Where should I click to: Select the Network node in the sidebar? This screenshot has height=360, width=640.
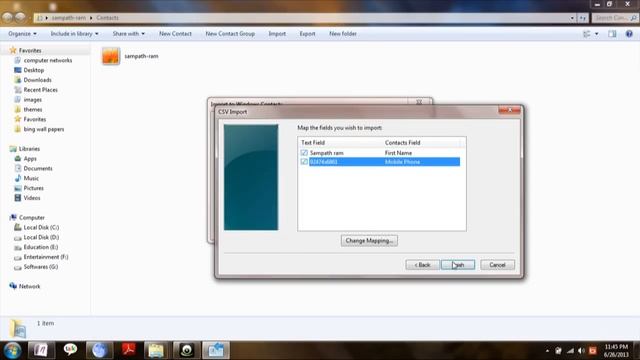pyautogui.click(x=29, y=286)
